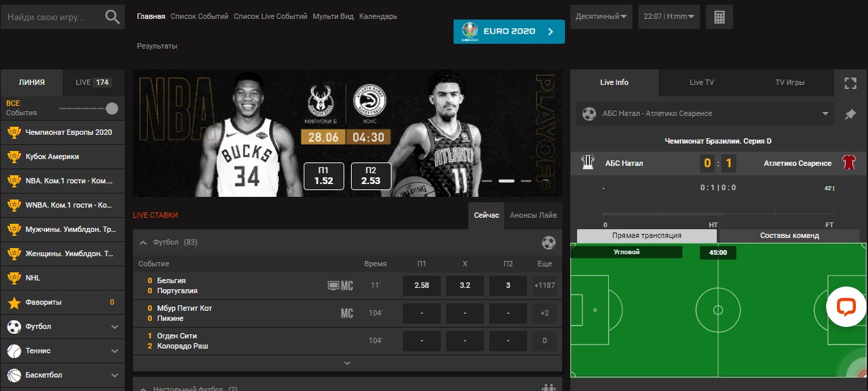
Task: Open the live chat support bubble
Action: (846, 307)
